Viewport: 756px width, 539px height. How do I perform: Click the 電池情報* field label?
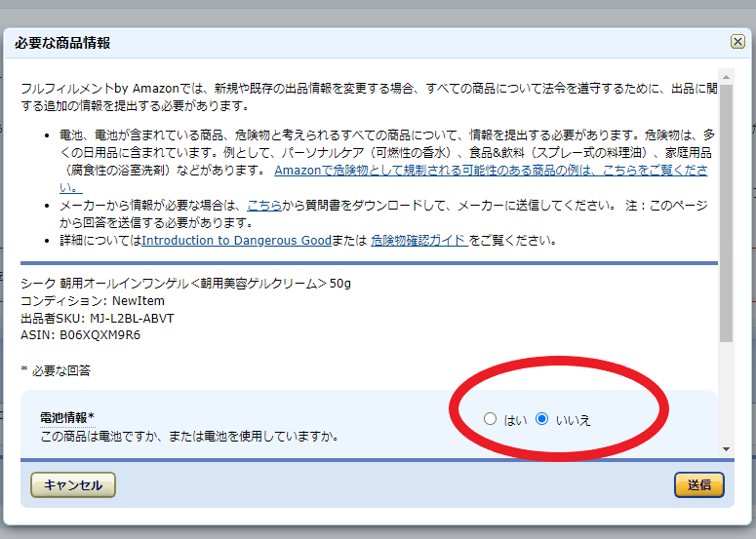(x=67, y=417)
